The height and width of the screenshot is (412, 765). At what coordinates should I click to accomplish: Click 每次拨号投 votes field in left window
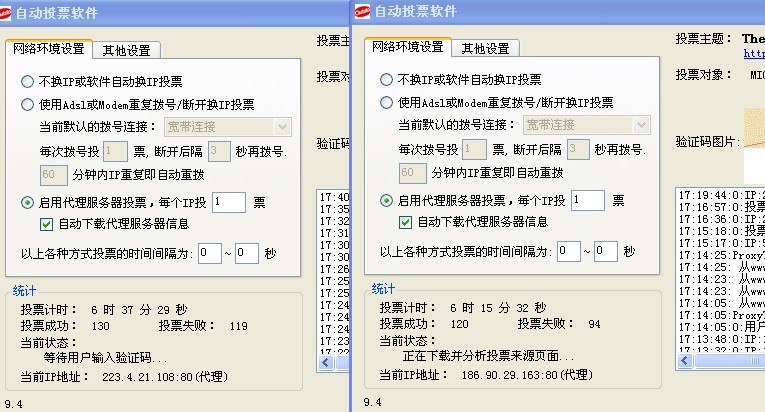(116, 151)
